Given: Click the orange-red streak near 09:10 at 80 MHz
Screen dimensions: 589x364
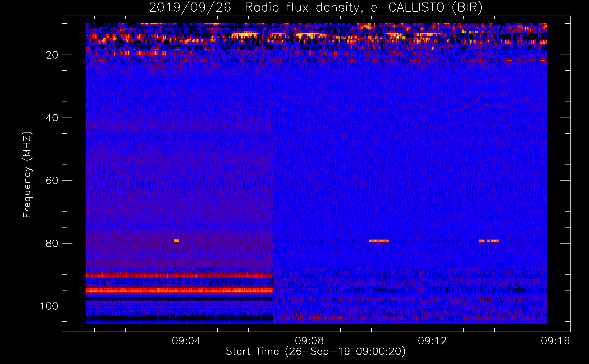Looking at the screenshot, I should coord(379,241).
